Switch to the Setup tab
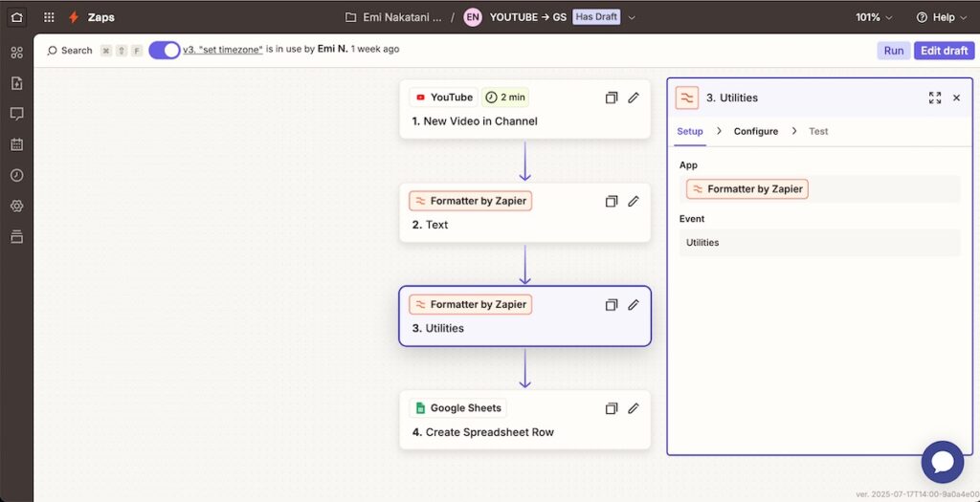The height and width of the screenshot is (502, 980). (690, 131)
